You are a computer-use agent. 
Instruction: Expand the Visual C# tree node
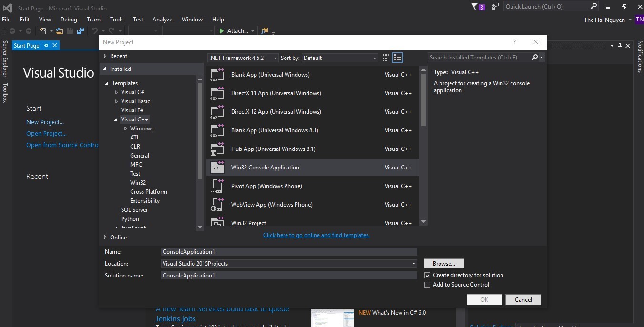click(x=116, y=92)
